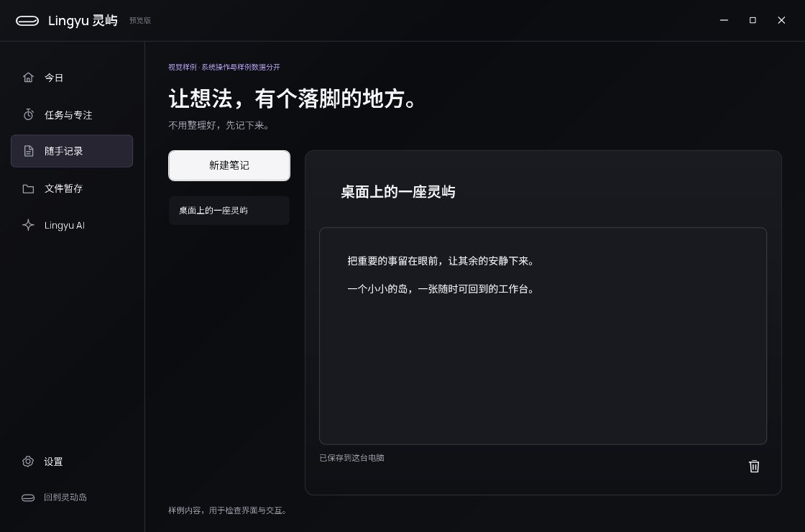805x532 pixels.
Task: Edit the note title 桌面上的一座灵屿
Action: [x=398, y=191]
